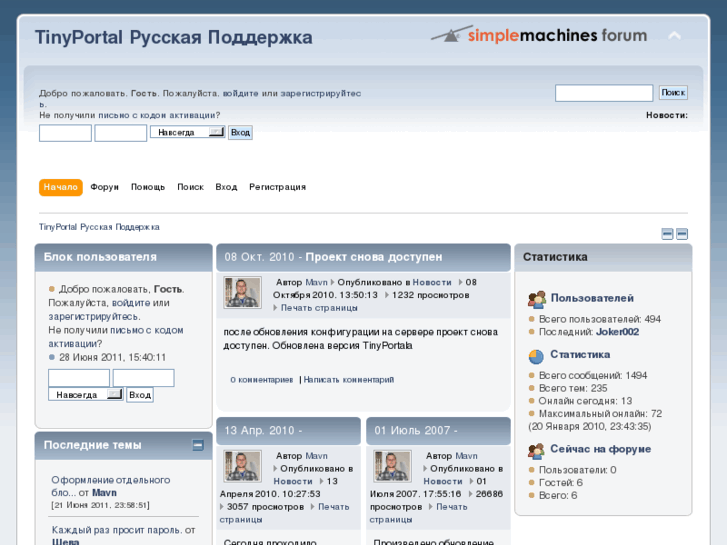Screen dimensions: 727x545
Task: Open the Помощь menu item
Action: pos(148,187)
